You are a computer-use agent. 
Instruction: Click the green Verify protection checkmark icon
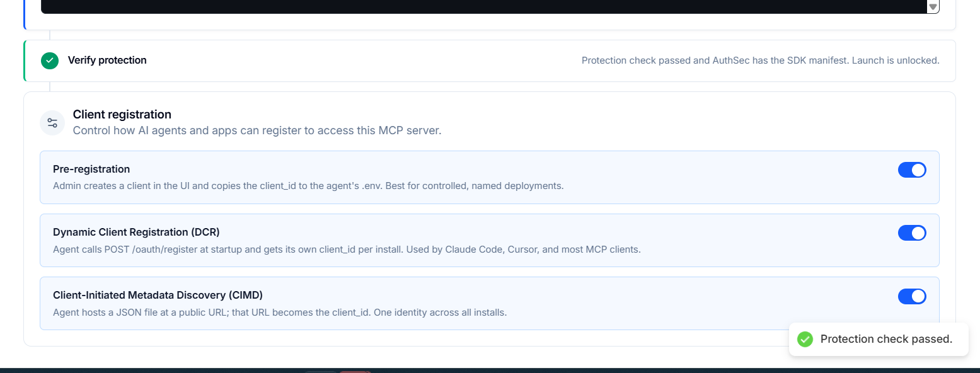tap(50, 60)
